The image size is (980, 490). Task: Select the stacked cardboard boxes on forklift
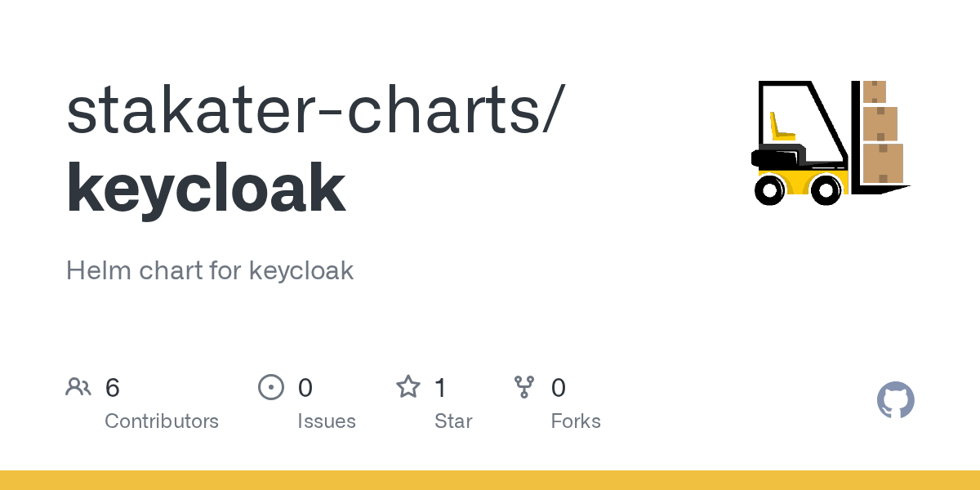click(882, 131)
